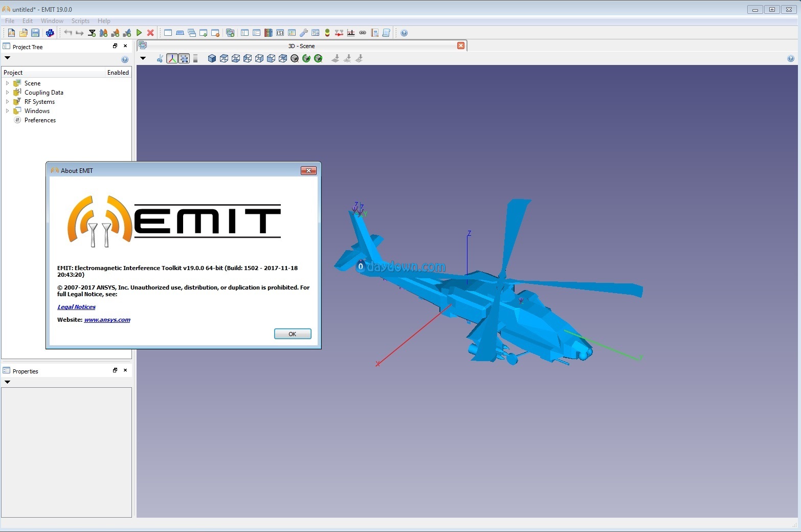Click the add antenna icon
Image resolution: width=801 pixels, height=532 pixels.
click(92, 33)
